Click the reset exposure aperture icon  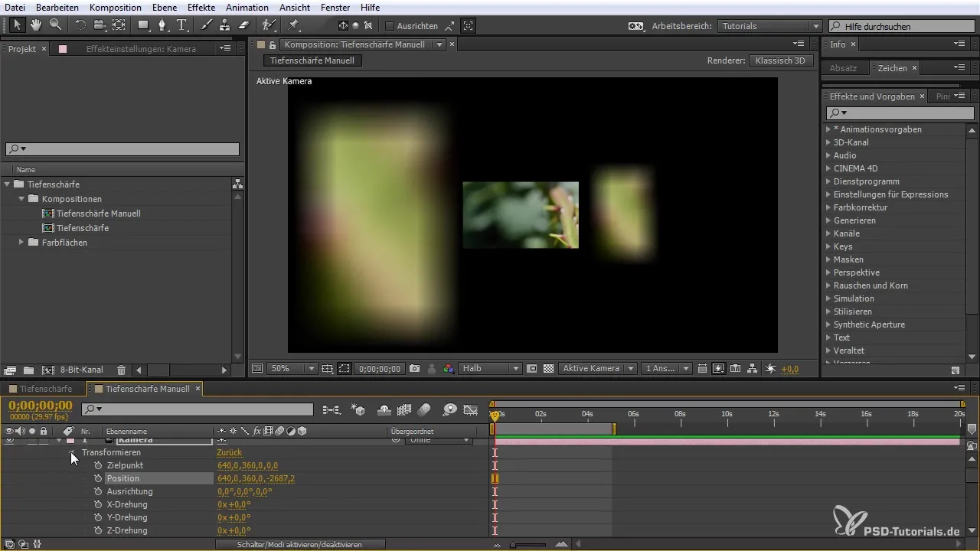point(770,368)
